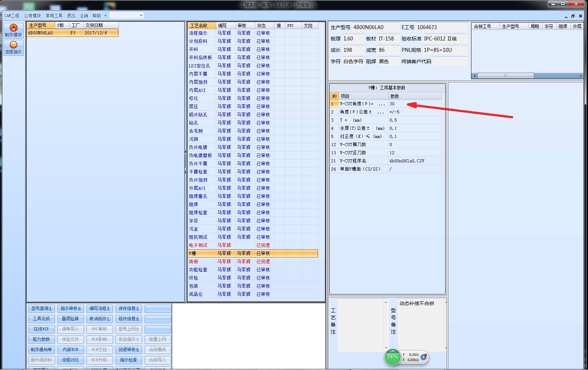
Task: Click the 指示审核H button
Action: click(x=71, y=309)
